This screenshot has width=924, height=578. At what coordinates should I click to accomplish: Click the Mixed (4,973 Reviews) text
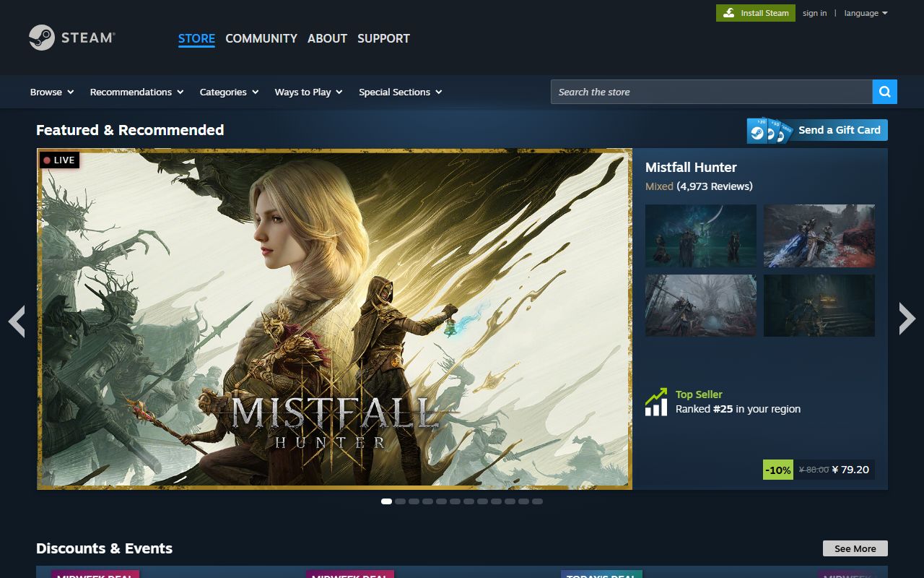pyautogui.click(x=699, y=186)
